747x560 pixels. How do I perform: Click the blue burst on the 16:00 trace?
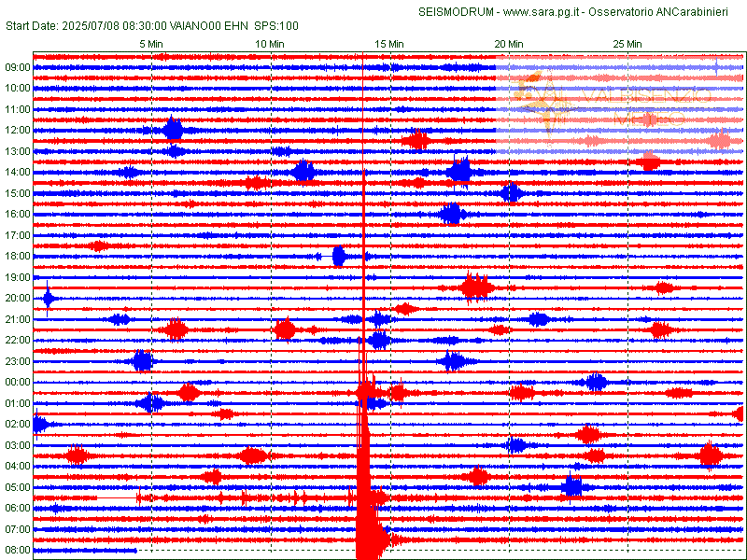(452, 214)
